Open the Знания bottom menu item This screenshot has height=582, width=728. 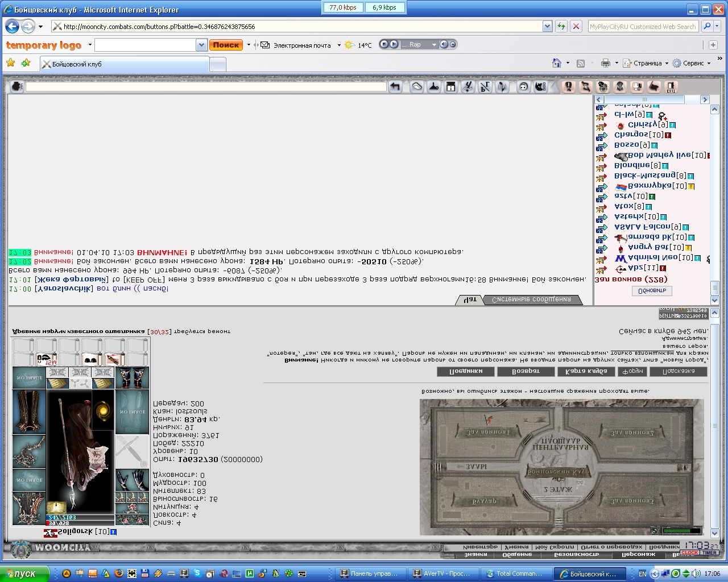tap(475, 555)
